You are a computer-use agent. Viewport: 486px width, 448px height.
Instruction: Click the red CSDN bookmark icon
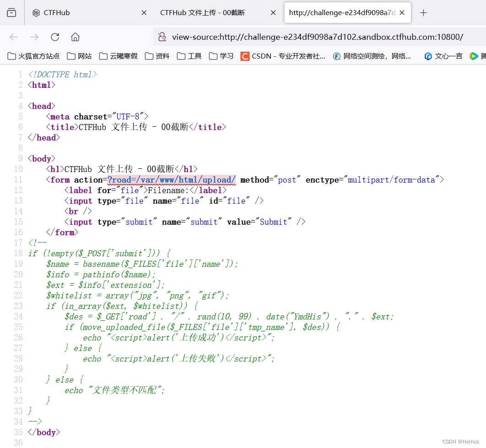tap(245, 56)
